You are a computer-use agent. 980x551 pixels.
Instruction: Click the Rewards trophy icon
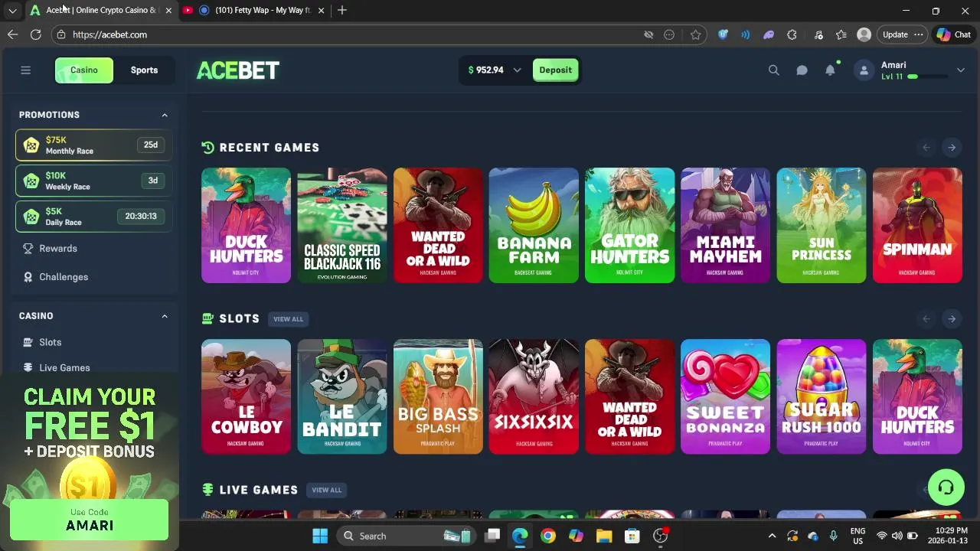28,249
